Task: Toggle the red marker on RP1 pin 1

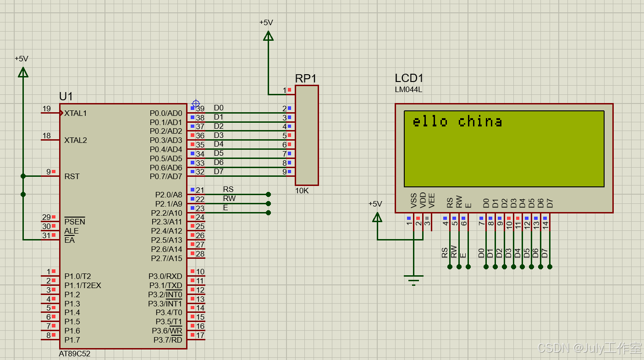Action: [x=289, y=90]
